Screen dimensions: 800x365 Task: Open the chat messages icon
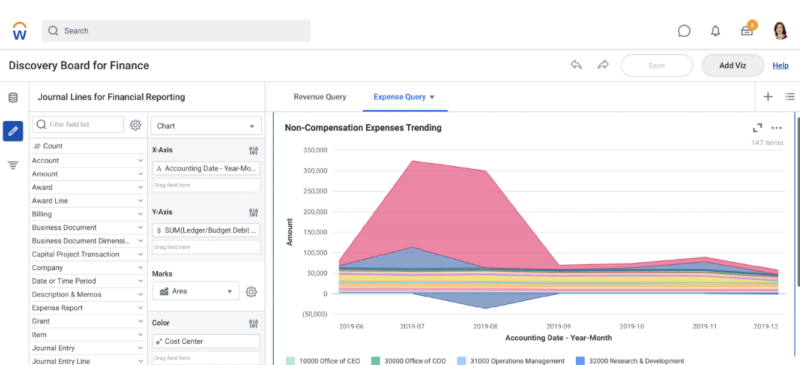pos(684,31)
